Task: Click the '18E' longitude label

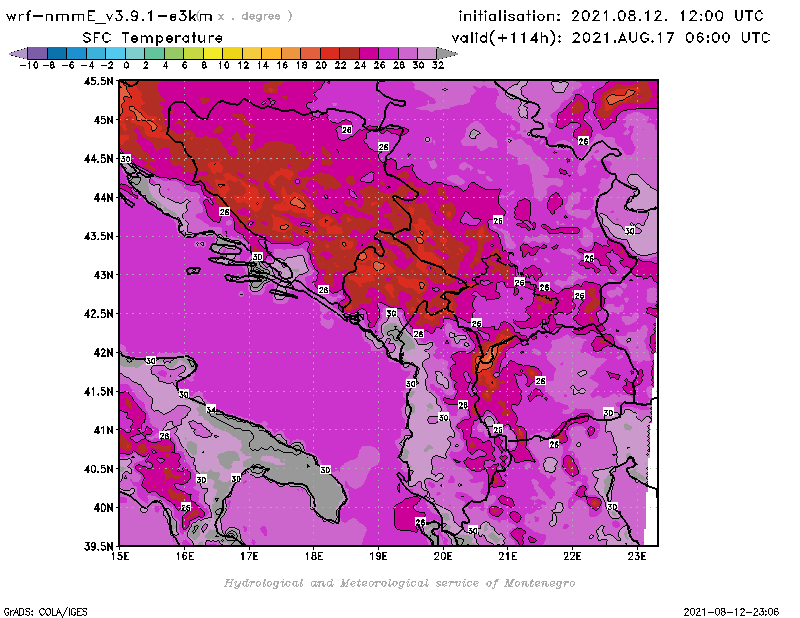Action: (x=314, y=556)
